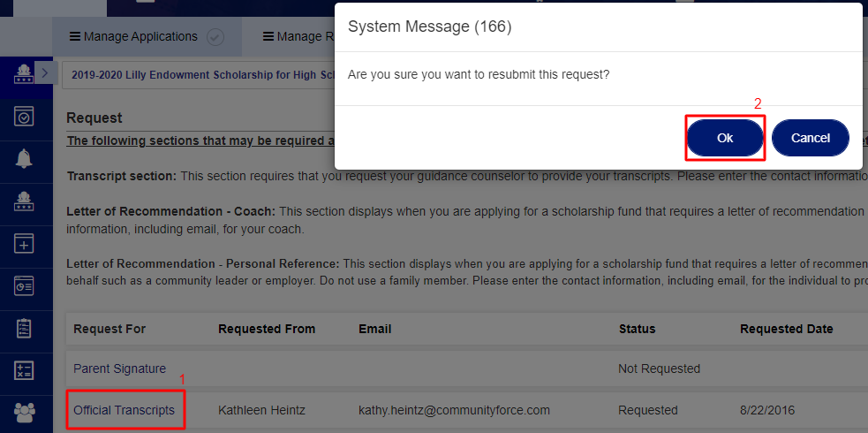Sort by the Status column header
Screen dimensions: 868x433
click(637, 329)
